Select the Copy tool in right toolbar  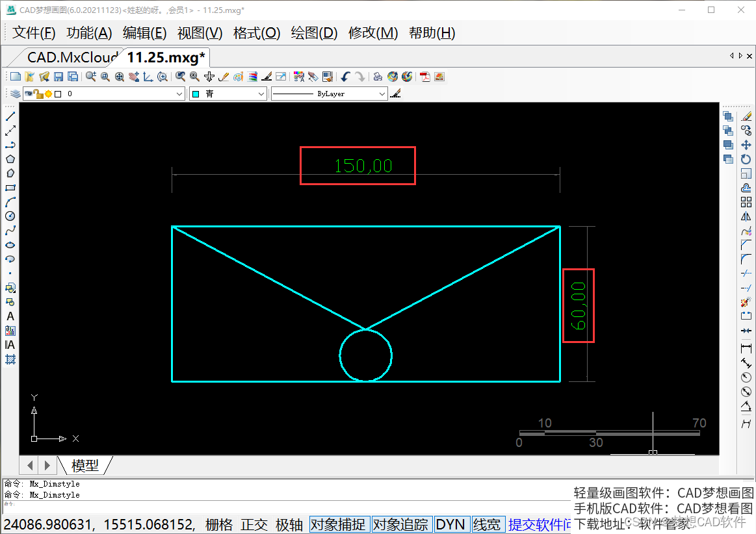coord(746,131)
